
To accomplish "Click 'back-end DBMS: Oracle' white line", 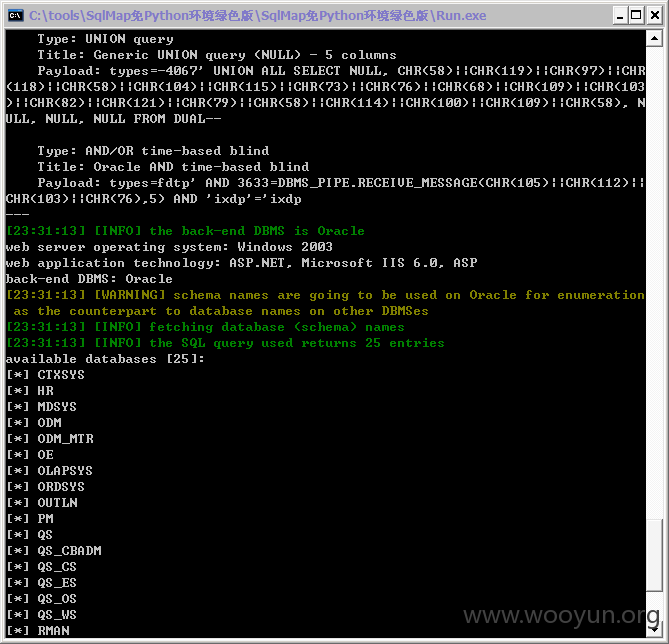I will click(x=89, y=279).
